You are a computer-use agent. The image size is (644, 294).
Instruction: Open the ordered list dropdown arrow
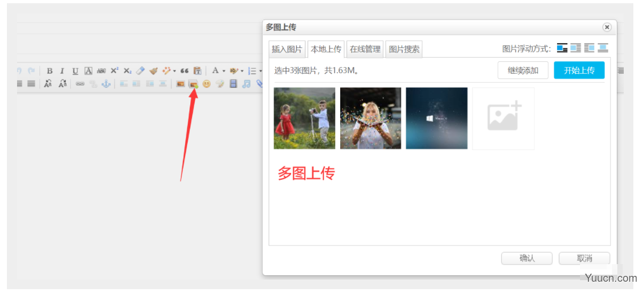(261, 71)
